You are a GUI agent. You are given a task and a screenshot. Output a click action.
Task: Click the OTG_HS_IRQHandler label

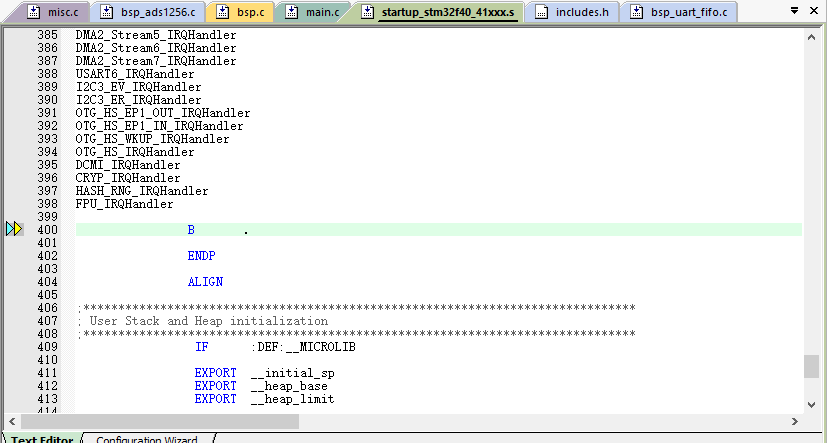tap(135, 152)
